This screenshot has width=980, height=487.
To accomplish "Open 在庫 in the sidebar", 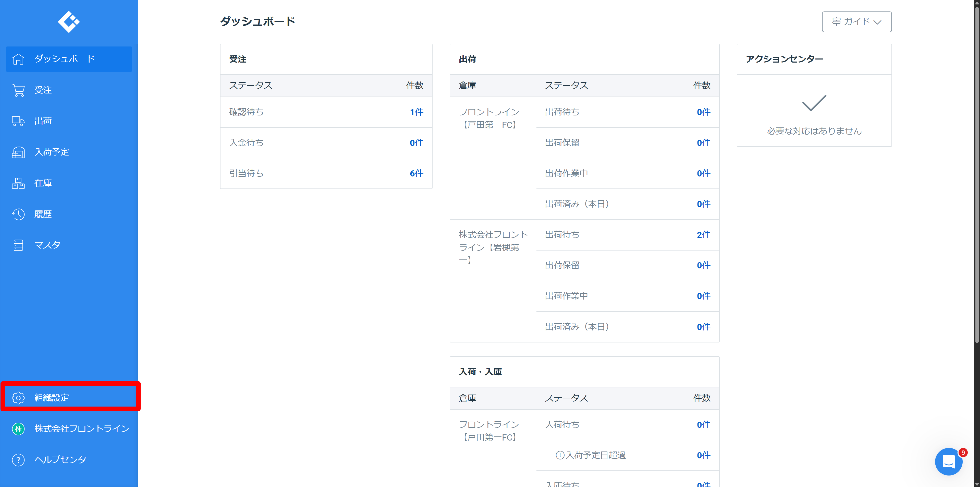I will click(69, 183).
